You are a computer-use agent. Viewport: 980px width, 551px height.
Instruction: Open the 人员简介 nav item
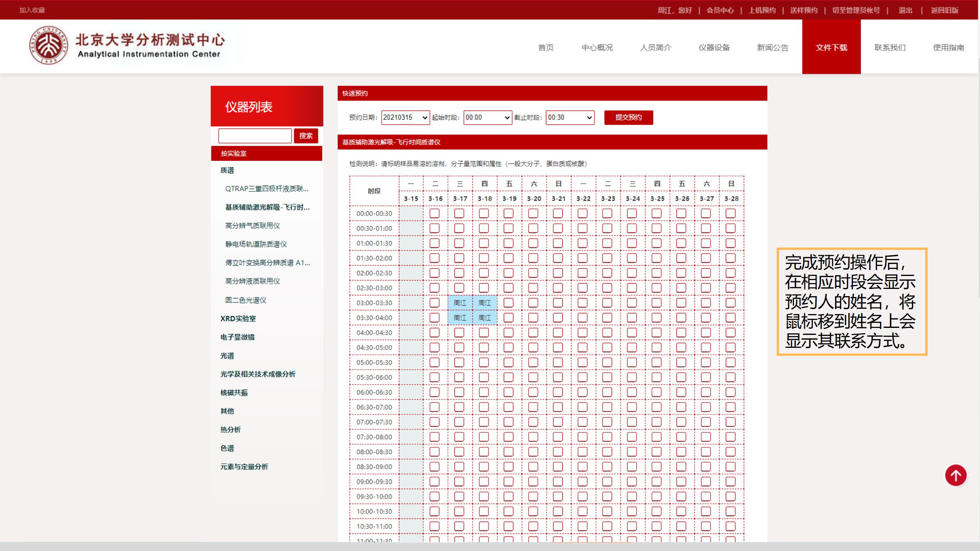pyautogui.click(x=656, y=47)
